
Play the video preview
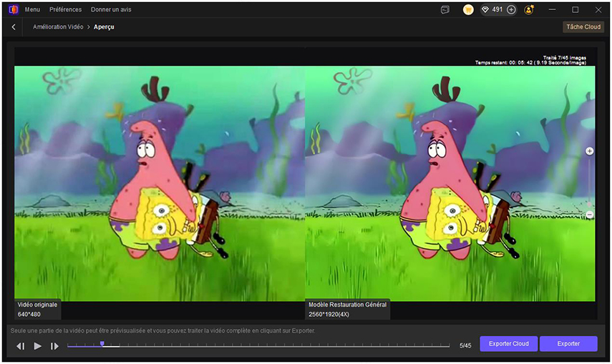pyautogui.click(x=38, y=346)
